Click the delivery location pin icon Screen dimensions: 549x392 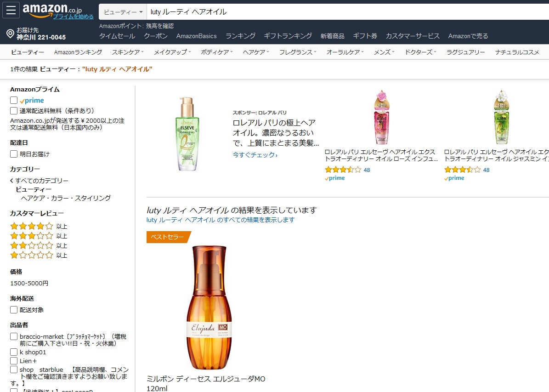click(10, 34)
